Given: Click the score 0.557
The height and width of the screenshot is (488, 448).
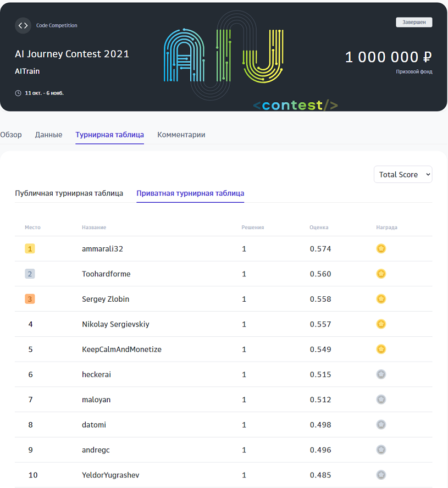Looking at the screenshot, I should coord(320,324).
